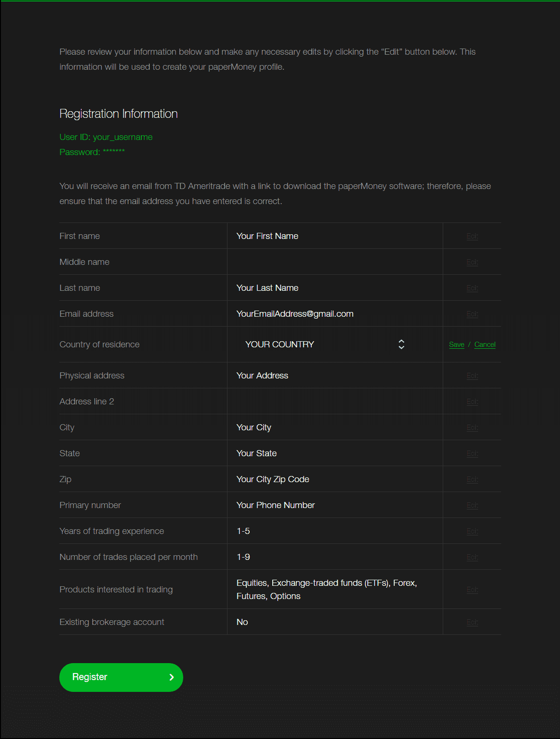Edit Existing brokerage account row

click(472, 622)
